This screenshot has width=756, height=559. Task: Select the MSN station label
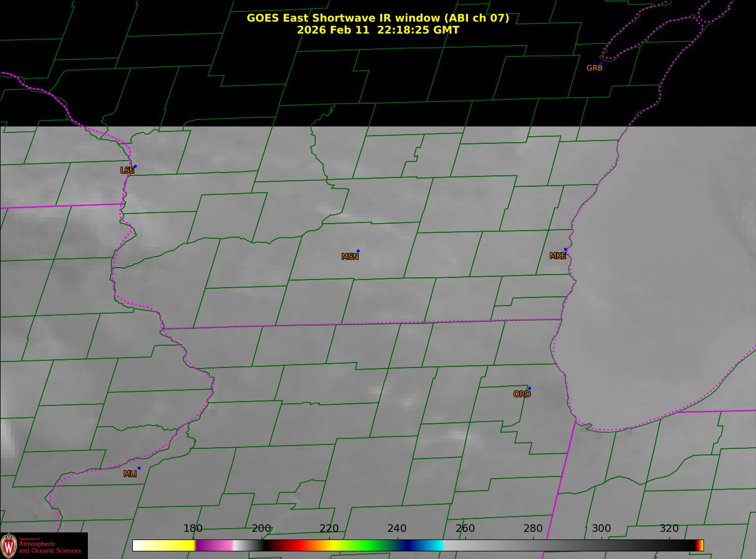(x=350, y=257)
